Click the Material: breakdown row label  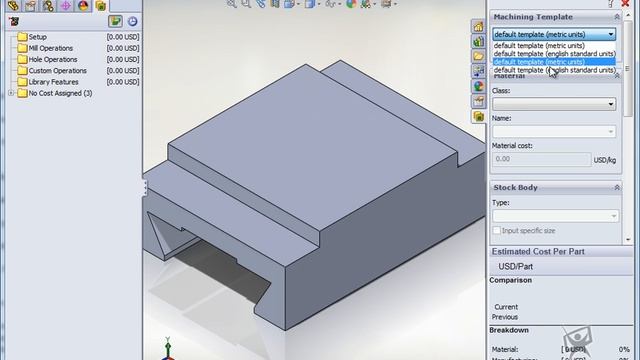505,349
